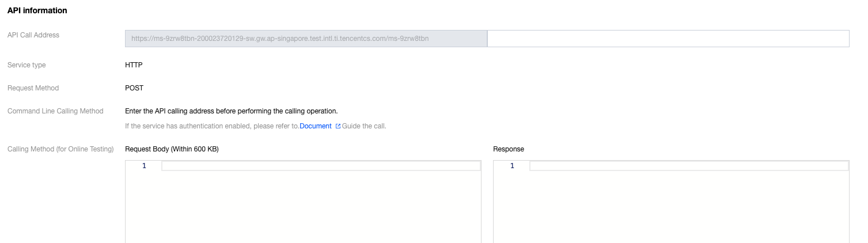This screenshot has height=243, width=868.
Task: Click the Response panel heading
Action: [x=509, y=149]
